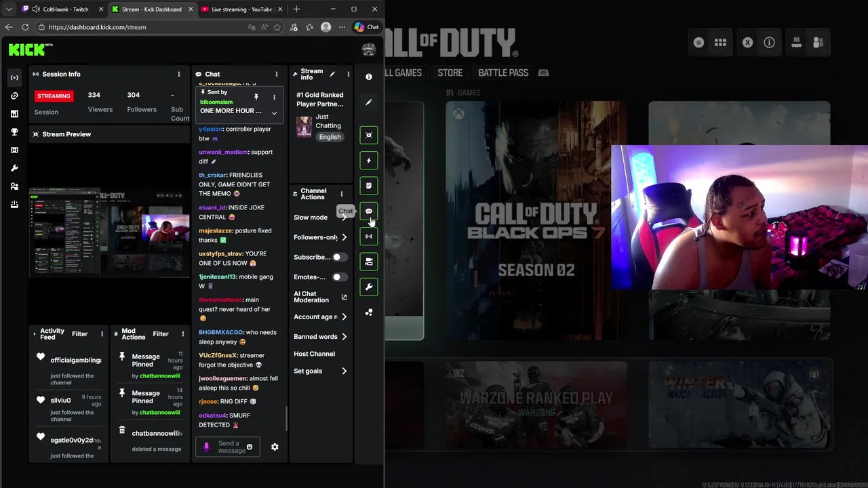
Task: Open emoji picker in the chat message box
Action: click(250, 447)
